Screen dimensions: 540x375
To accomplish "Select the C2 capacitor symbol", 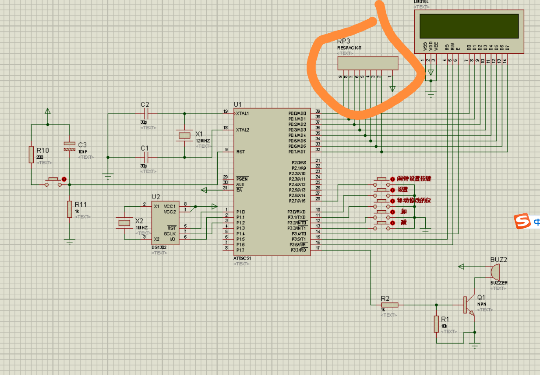I will pyautogui.click(x=146, y=113).
